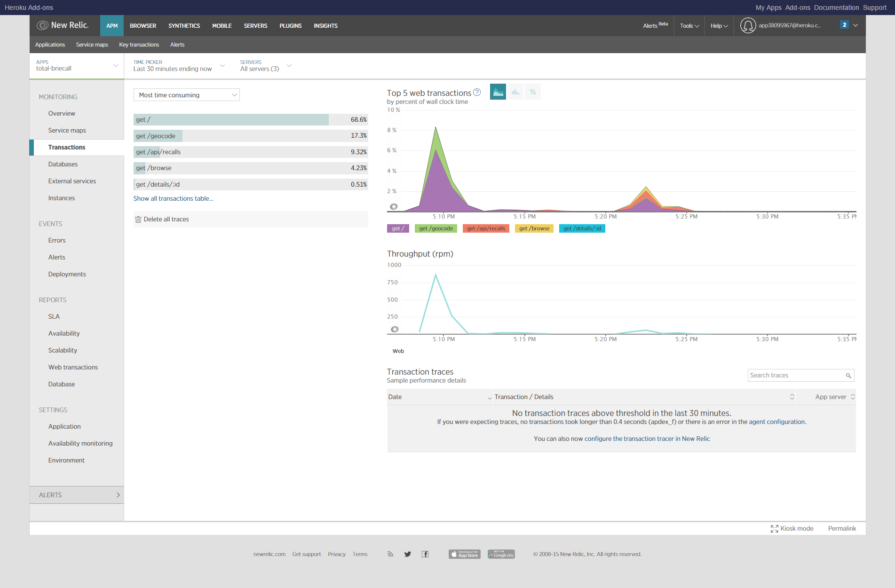Switch to the MOBILE tab
Viewport: 895px width, 588px height.
point(222,26)
